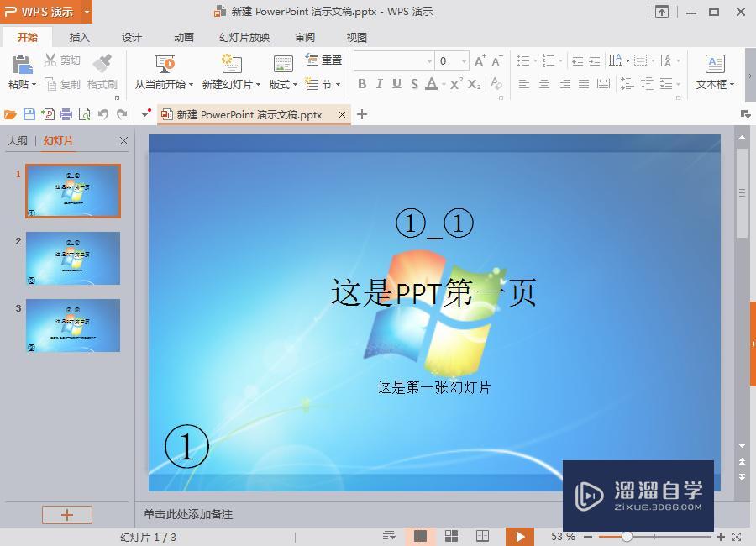Expand the Section (节) dropdown
Viewport: 756px width, 546px height.
(x=338, y=84)
